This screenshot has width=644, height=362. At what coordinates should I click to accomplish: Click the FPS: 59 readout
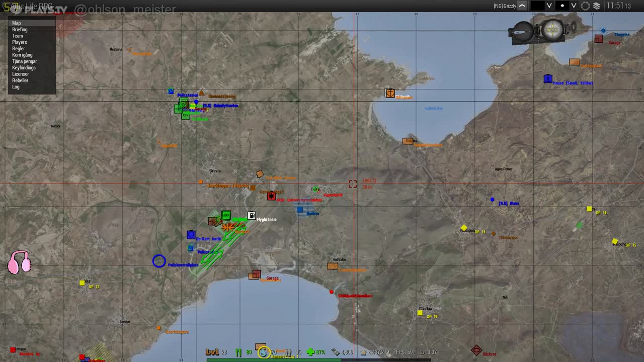pyautogui.click(x=405, y=352)
